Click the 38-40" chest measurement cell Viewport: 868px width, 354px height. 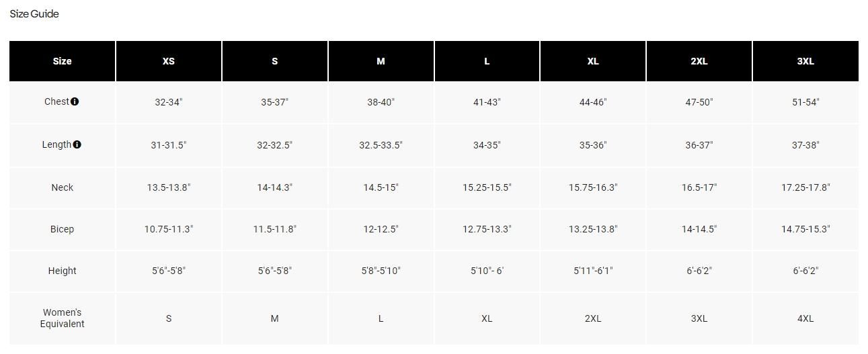[x=381, y=102]
